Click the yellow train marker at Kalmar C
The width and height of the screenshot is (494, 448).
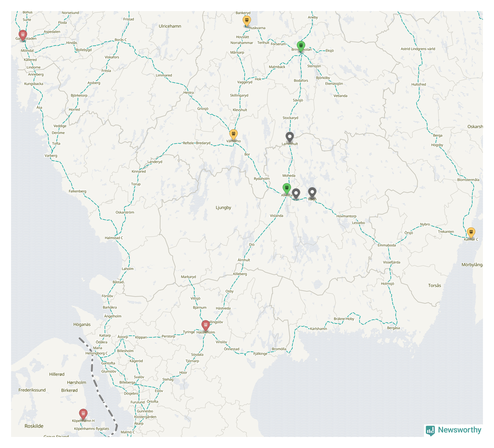(x=471, y=232)
